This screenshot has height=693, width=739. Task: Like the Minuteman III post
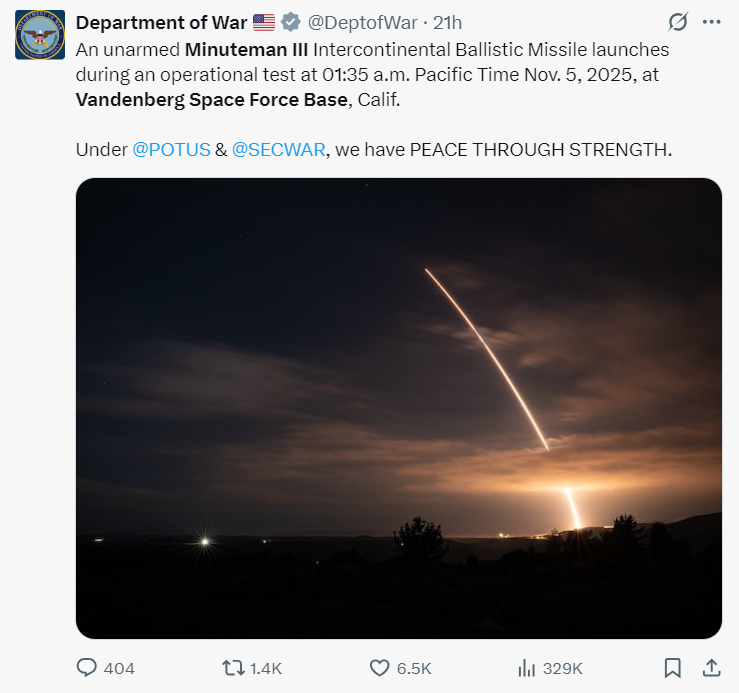click(380, 667)
